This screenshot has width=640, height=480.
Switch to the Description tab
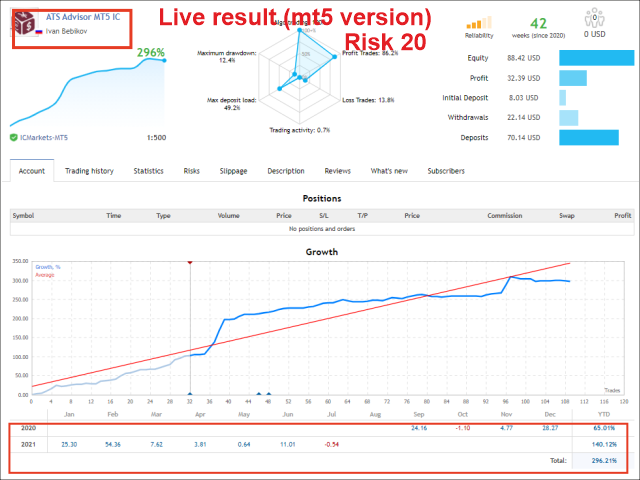tap(286, 171)
